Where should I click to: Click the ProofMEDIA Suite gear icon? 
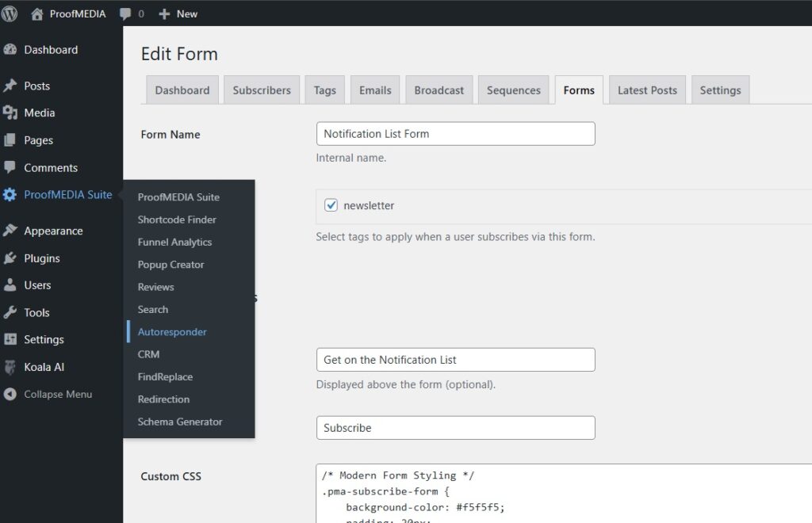click(10, 195)
